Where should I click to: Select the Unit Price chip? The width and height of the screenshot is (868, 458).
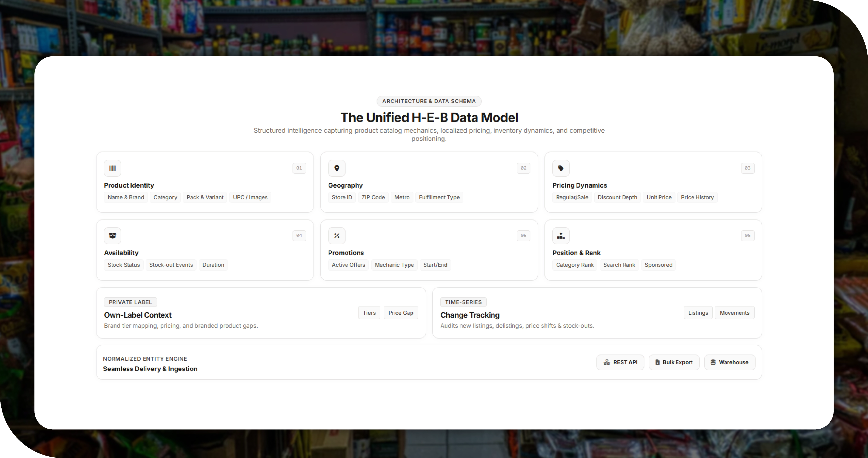coord(659,197)
